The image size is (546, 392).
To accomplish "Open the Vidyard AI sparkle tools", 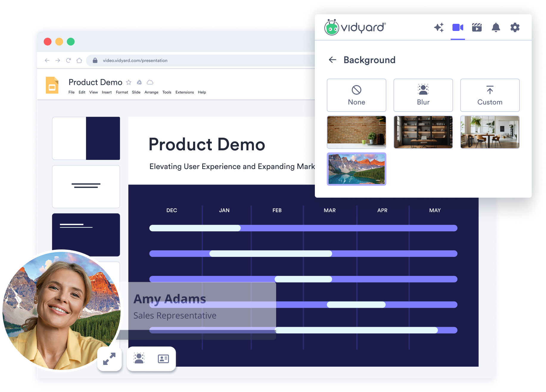I will pos(438,27).
